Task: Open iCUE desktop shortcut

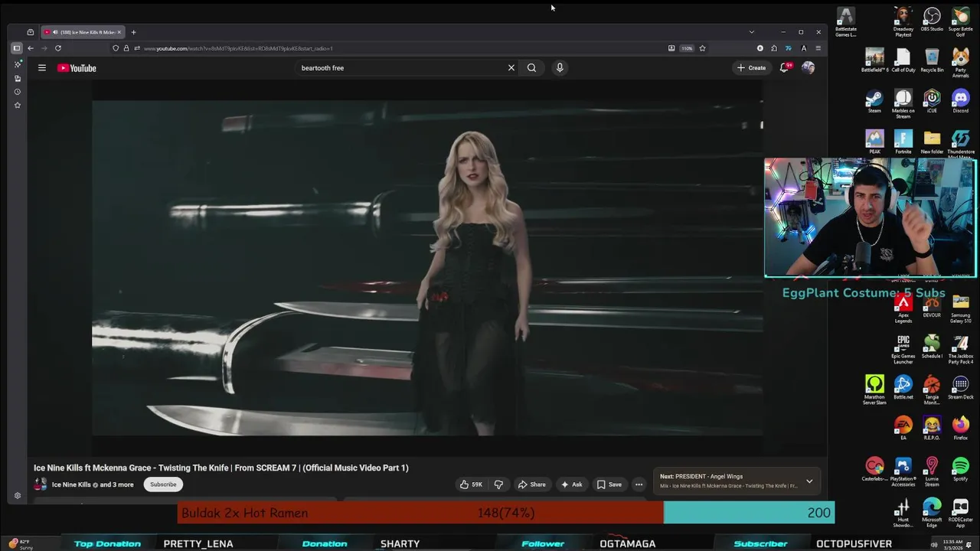Action: click(x=932, y=102)
